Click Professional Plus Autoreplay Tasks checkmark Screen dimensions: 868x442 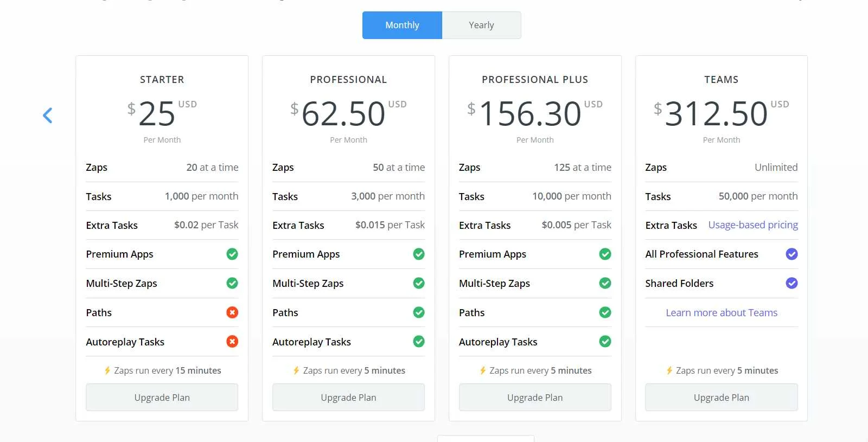coord(605,342)
